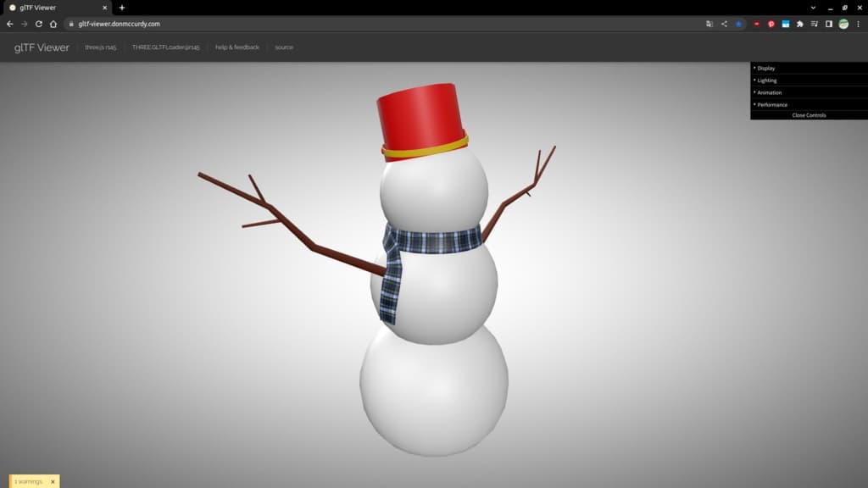The height and width of the screenshot is (488, 868).
Task: Restore down the browser window
Action: pos(845,8)
